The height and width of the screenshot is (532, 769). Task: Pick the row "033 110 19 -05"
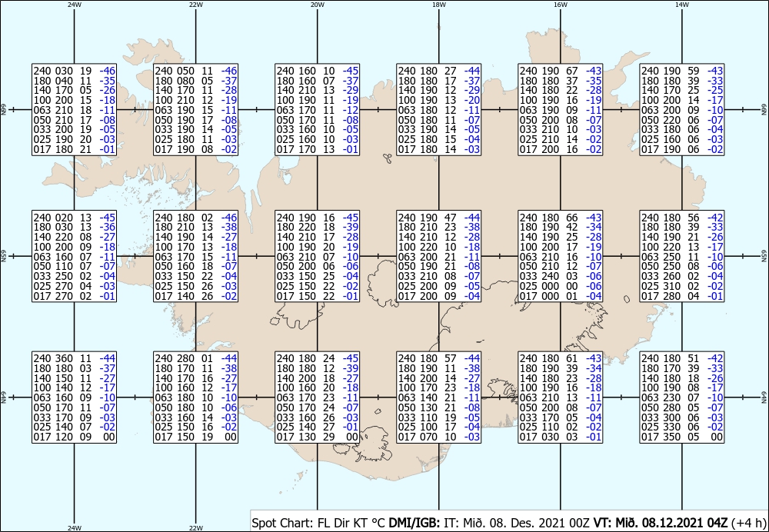point(439,417)
